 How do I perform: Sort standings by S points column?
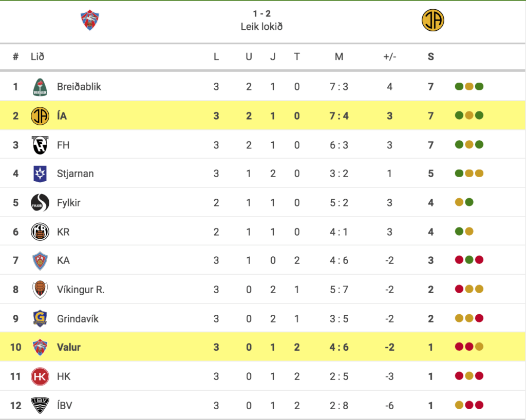431,56
